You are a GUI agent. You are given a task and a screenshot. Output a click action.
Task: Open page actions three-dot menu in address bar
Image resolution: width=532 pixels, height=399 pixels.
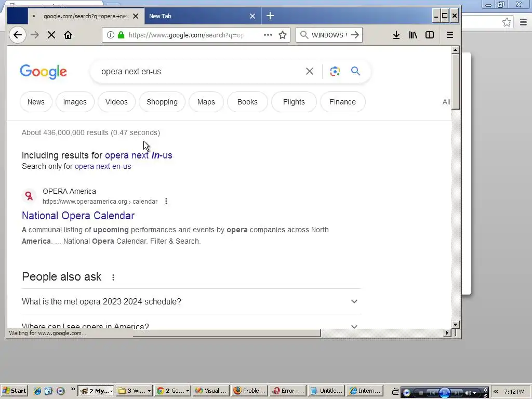point(268,35)
